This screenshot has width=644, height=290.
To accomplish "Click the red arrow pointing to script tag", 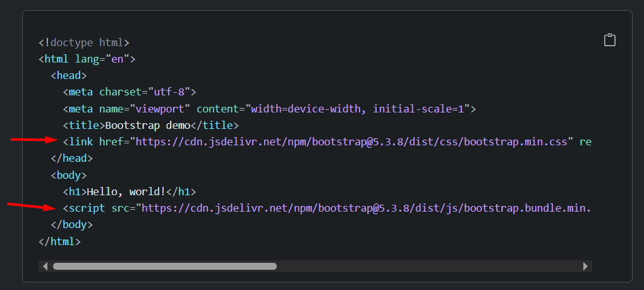I will click(x=30, y=205).
